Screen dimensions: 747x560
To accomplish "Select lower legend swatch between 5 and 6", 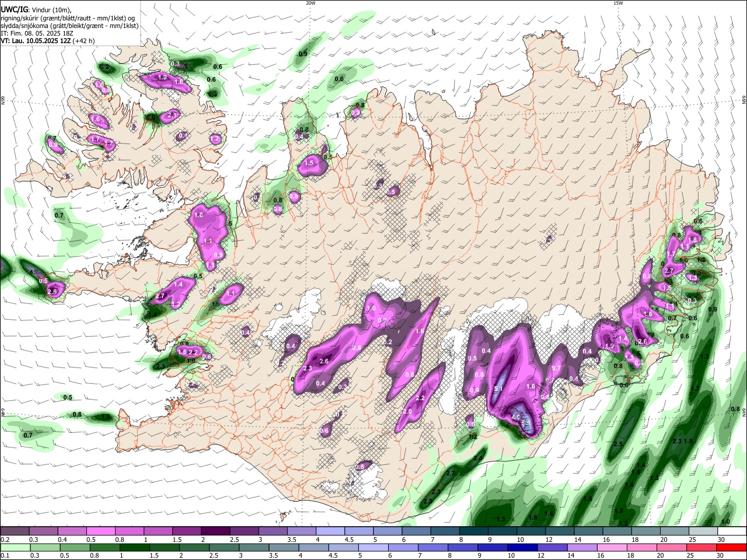I will (x=373, y=547).
